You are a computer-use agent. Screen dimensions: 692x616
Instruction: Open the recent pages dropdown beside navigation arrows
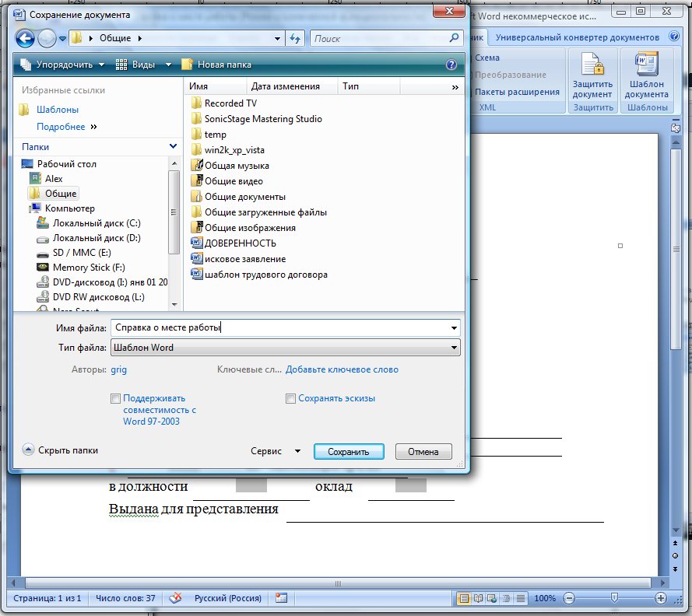(x=63, y=39)
